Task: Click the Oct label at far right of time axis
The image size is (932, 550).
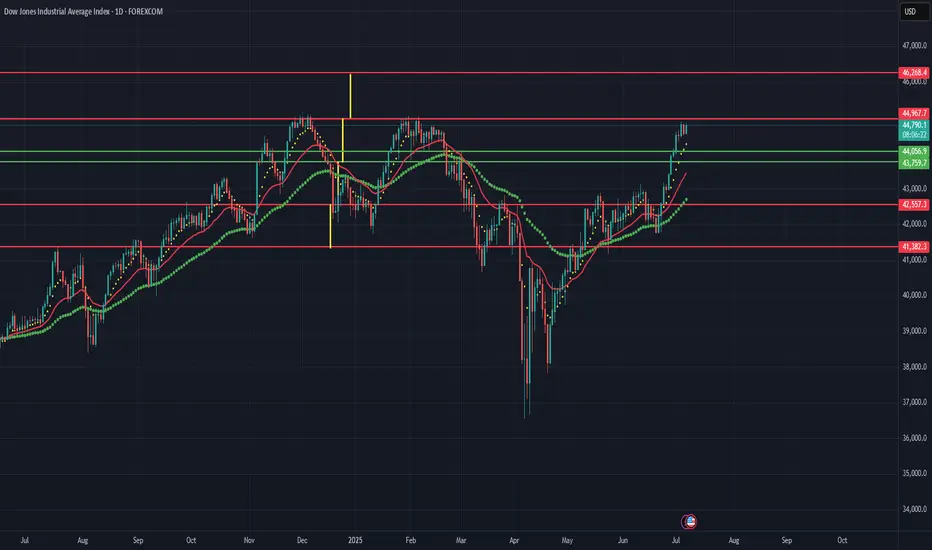Action: click(x=842, y=540)
